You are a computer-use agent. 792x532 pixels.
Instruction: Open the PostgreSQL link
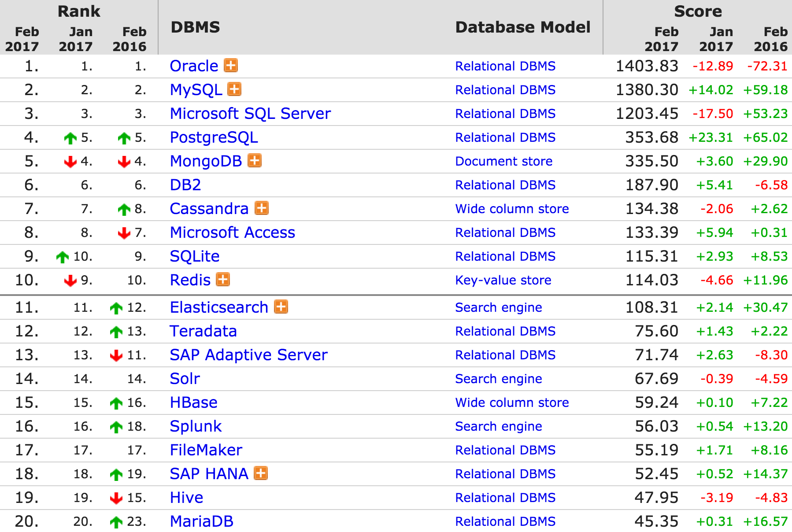214,137
